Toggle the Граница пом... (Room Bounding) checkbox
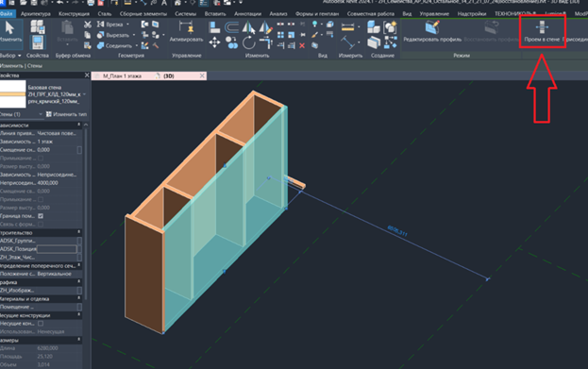 [x=41, y=216]
